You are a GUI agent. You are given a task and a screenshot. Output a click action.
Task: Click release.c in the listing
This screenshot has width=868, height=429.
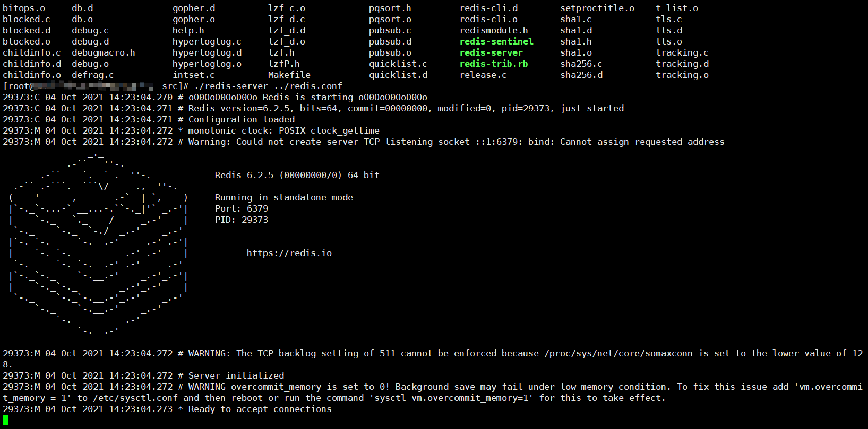(484, 75)
